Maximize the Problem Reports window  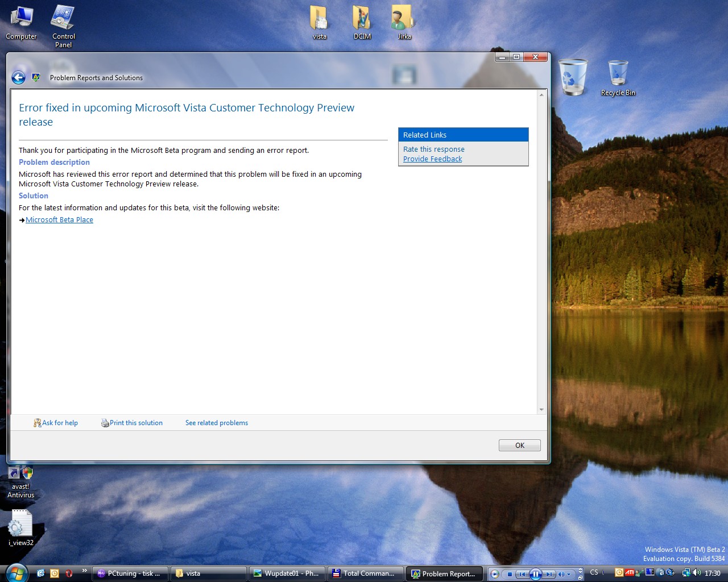(516, 57)
